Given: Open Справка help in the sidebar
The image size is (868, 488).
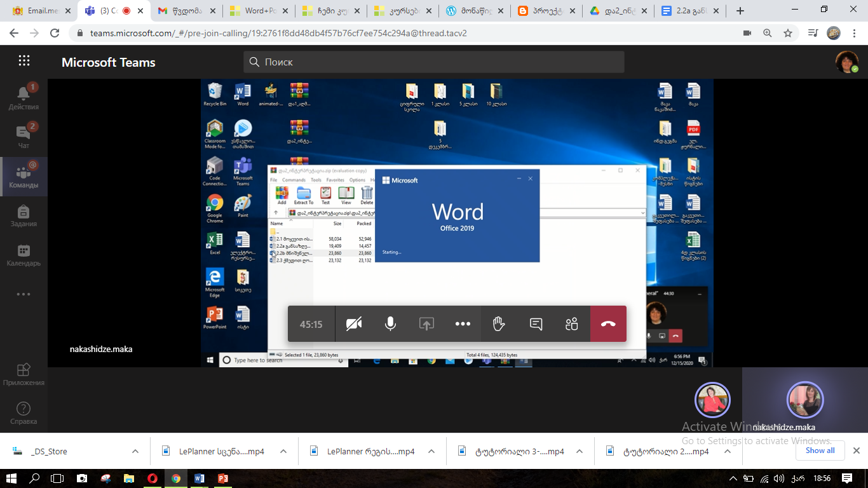Looking at the screenshot, I should pyautogui.click(x=24, y=413).
